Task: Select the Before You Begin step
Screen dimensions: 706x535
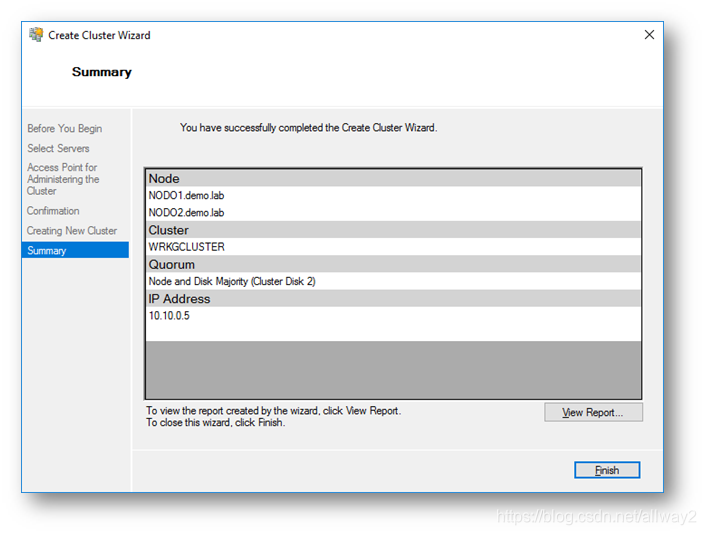Action: click(x=65, y=128)
